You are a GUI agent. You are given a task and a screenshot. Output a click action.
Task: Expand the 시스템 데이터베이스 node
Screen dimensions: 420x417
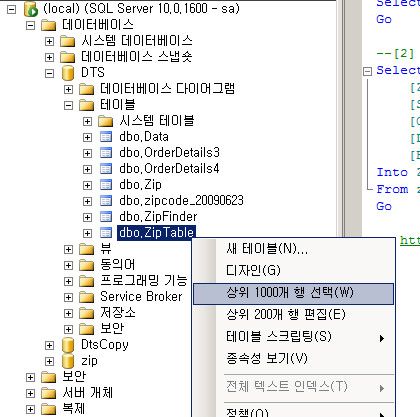point(49,41)
